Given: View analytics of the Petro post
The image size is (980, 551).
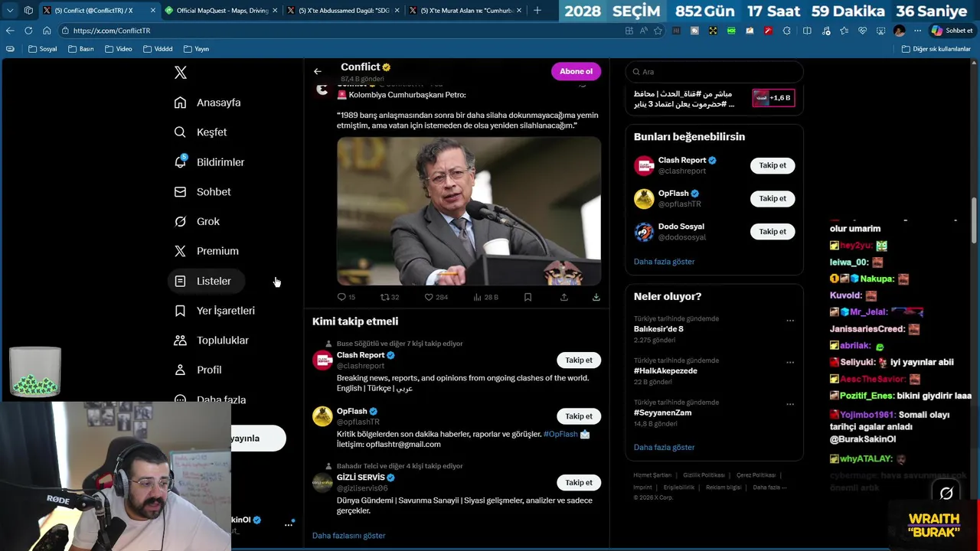Looking at the screenshot, I should tap(485, 297).
